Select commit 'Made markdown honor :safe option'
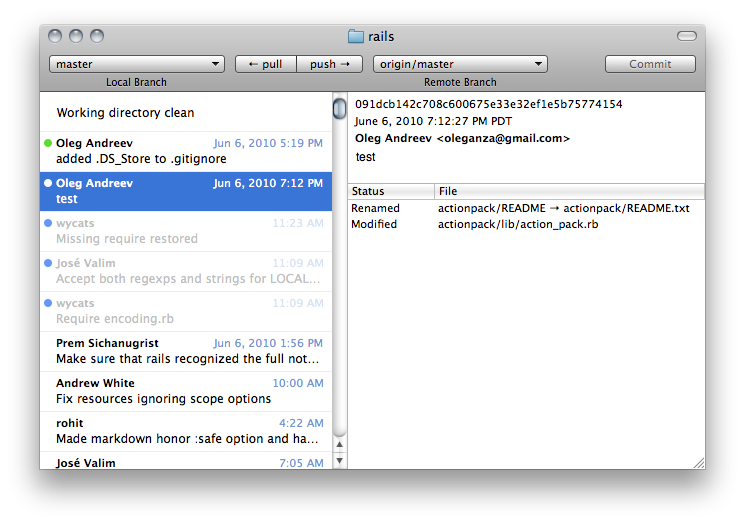Viewport: 745px width, 524px height. click(x=186, y=431)
